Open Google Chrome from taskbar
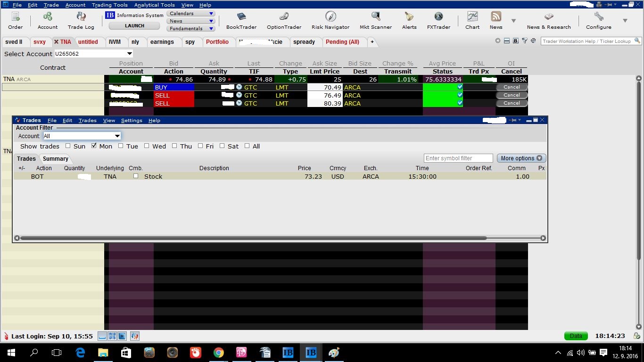The image size is (644, 362). click(x=218, y=353)
